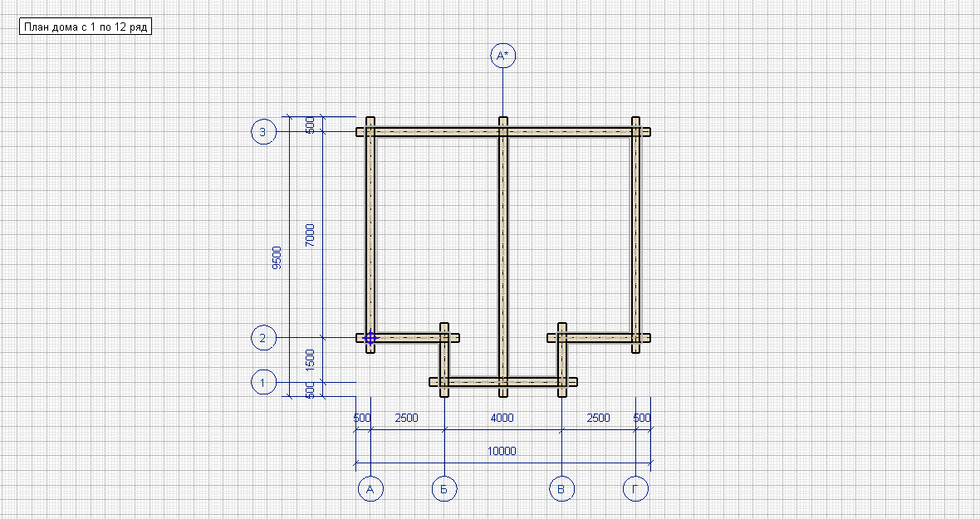Click the 4000 dimension value
The height and width of the screenshot is (519, 980).
coord(502,418)
